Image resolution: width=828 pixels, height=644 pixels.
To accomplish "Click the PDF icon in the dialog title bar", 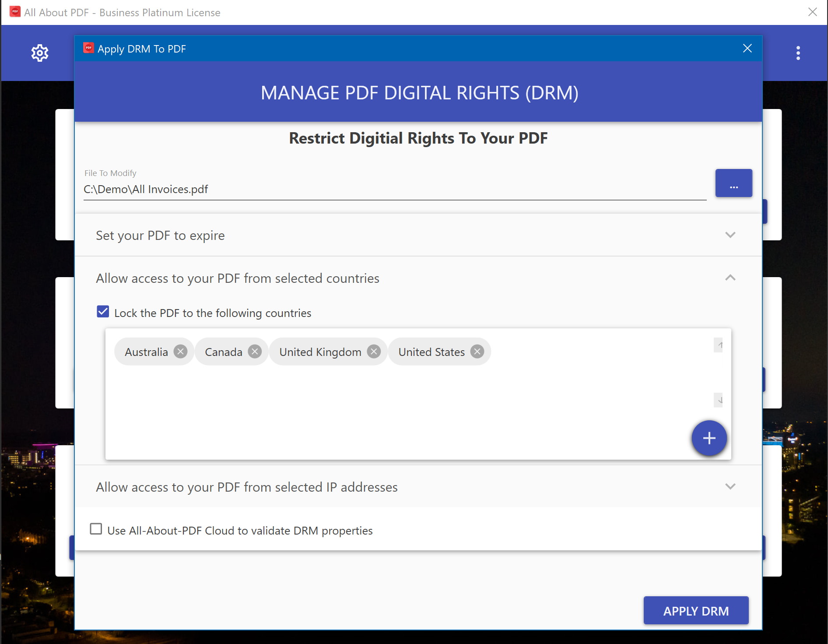I will point(89,48).
